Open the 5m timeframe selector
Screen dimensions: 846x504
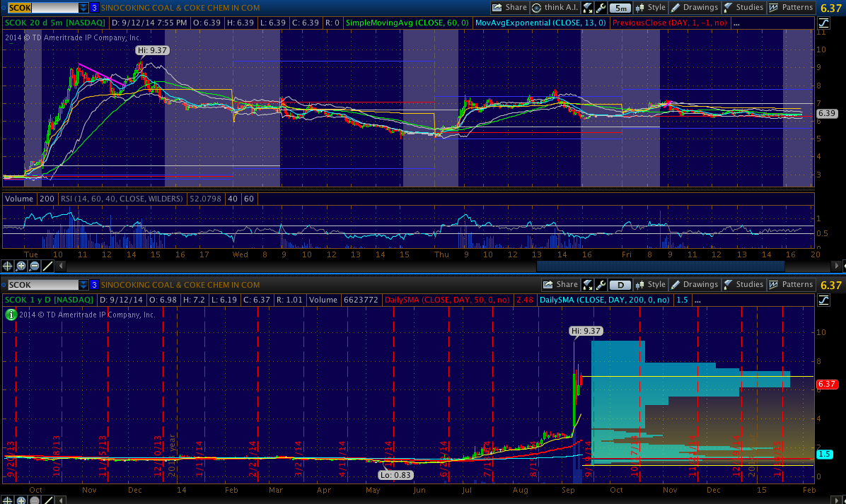tap(620, 8)
